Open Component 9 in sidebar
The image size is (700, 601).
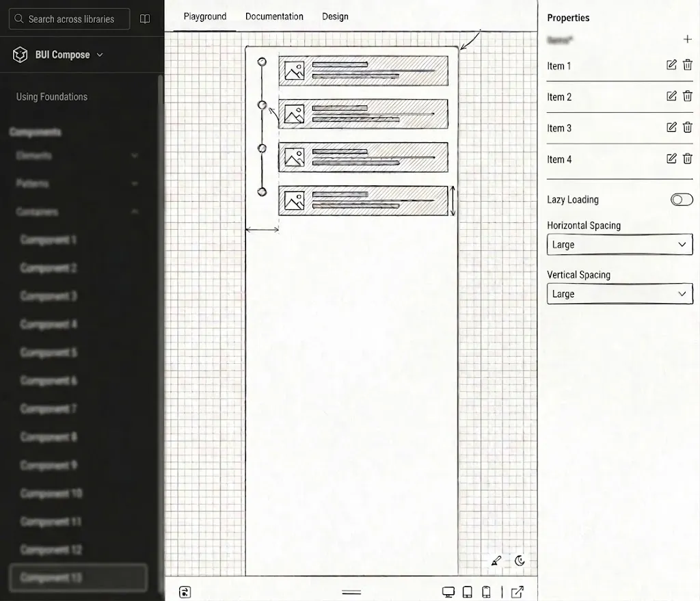point(49,465)
